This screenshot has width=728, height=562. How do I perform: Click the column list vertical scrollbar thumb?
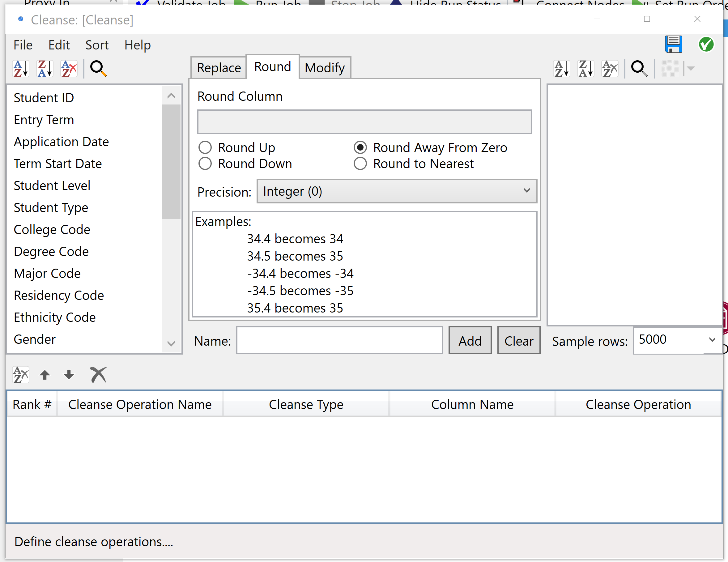point(171,162)
